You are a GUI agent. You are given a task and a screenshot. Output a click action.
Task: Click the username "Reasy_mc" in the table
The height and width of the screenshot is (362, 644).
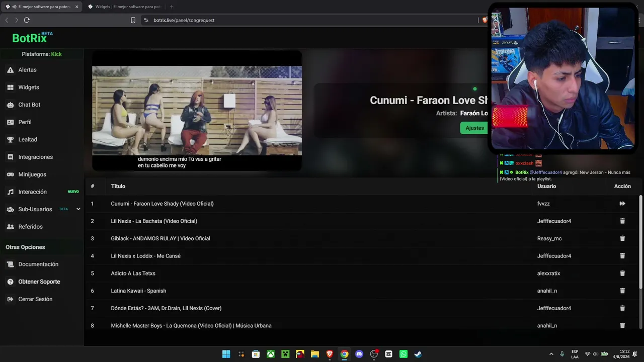[549, 238]
